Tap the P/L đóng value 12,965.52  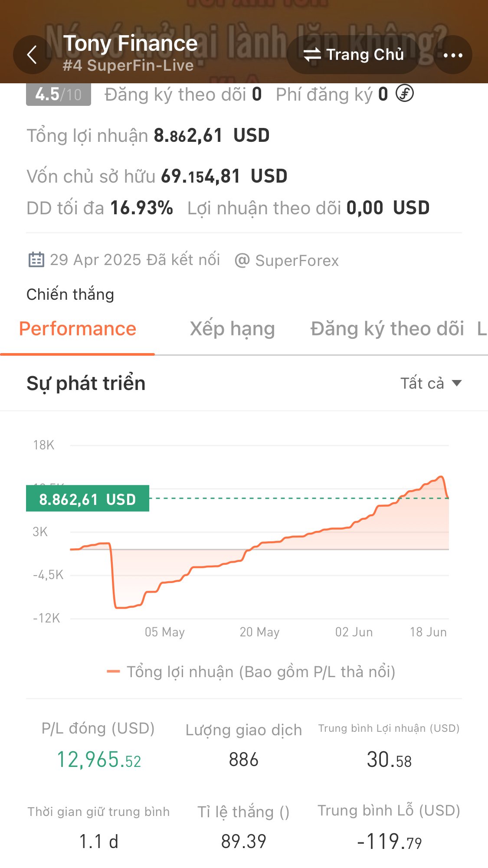coord(99,760)
